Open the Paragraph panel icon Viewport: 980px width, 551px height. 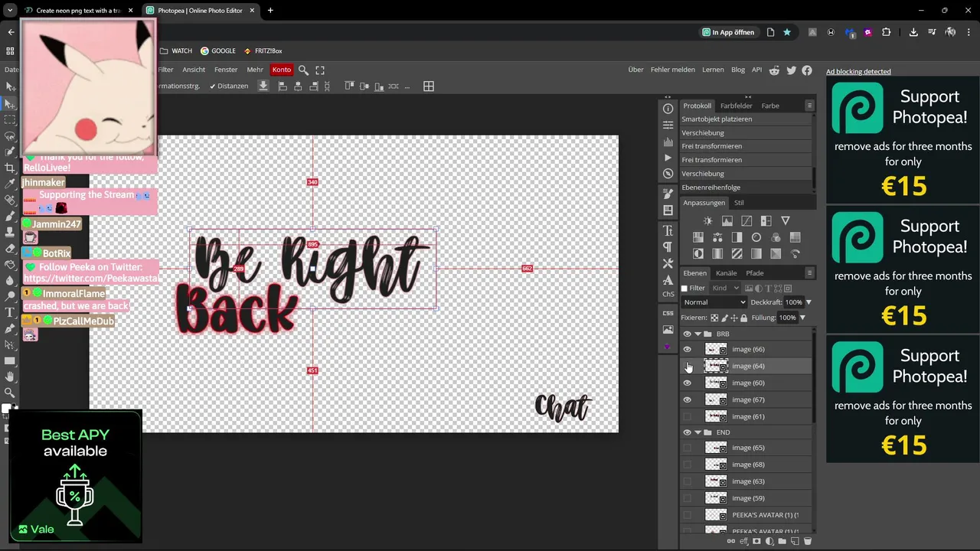click(668, 246)
